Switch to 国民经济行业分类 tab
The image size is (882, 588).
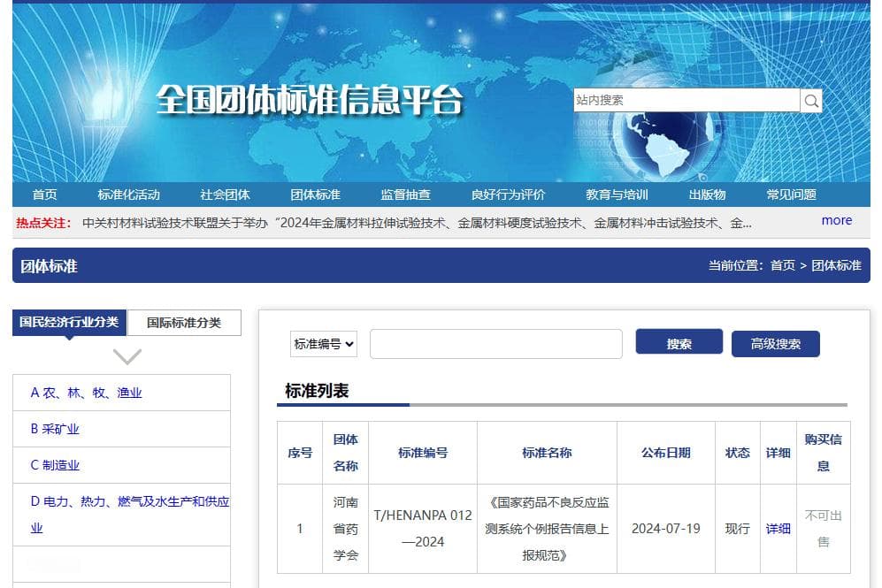pyautogui.click(x=69, y=322)
